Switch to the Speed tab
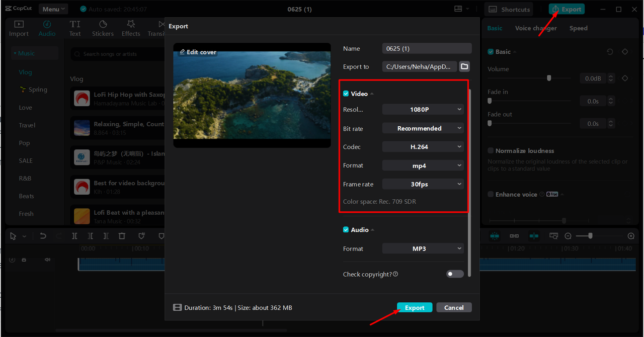The image size is (644, 337). click(x=579, y=28)
